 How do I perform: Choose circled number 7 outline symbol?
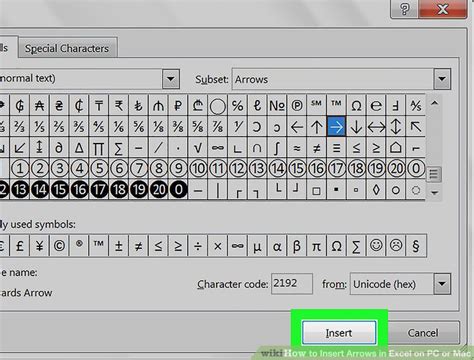click(139, 169)
